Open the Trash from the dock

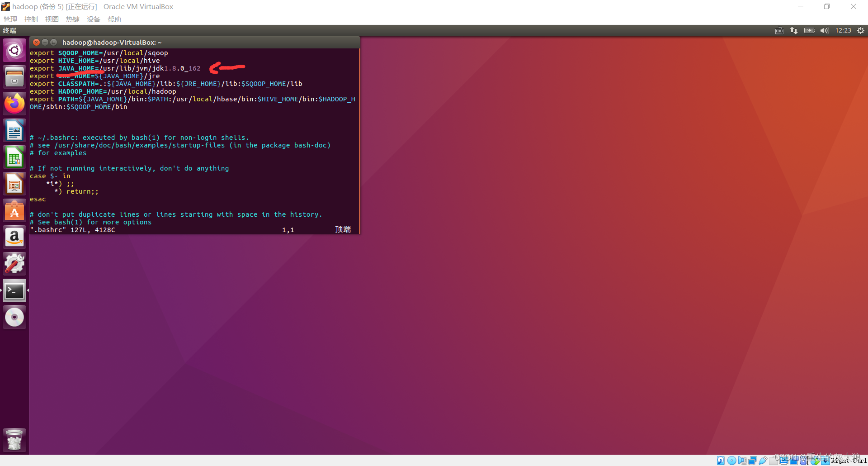[14, 440]
